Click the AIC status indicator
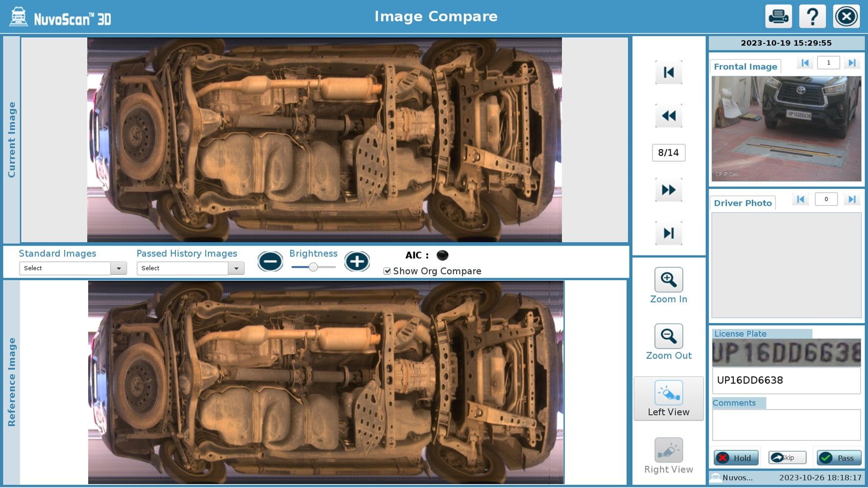 [442, 255]
